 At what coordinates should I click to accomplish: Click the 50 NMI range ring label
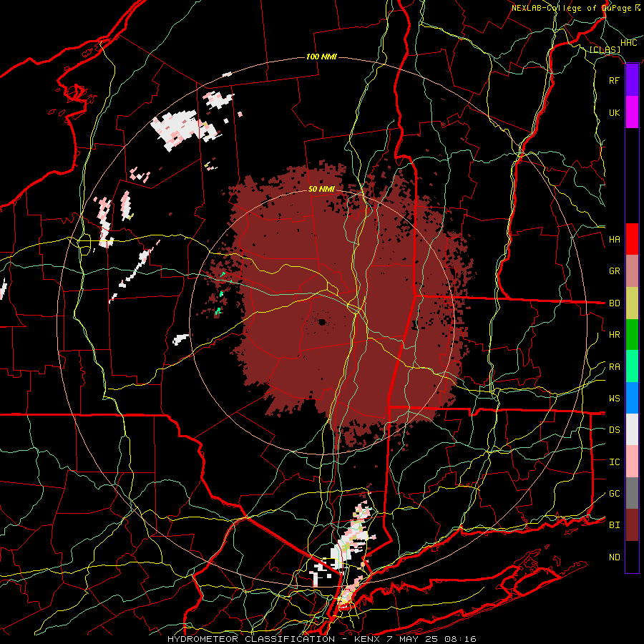321,189
